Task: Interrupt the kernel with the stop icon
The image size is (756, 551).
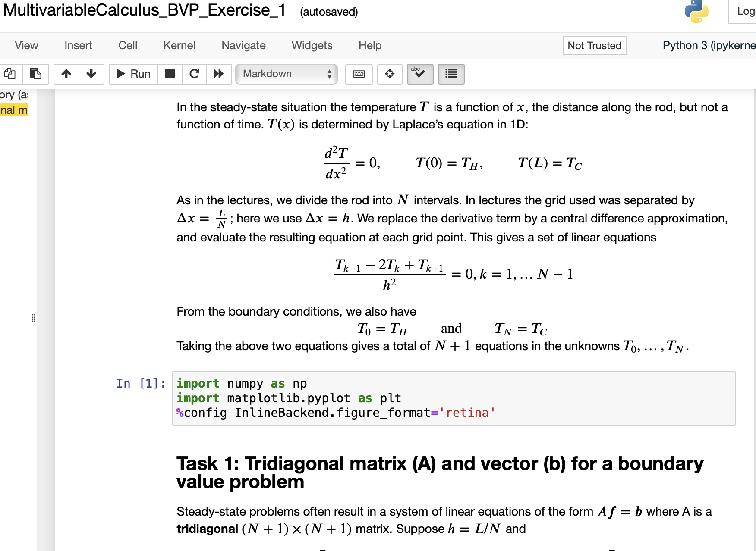Action: coord(170,74)
